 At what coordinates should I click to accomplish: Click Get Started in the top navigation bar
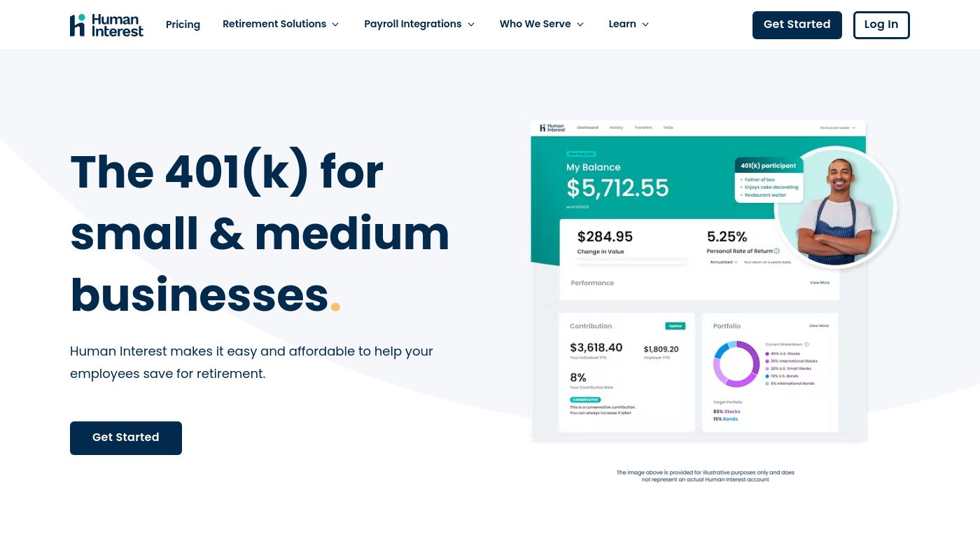797,24
